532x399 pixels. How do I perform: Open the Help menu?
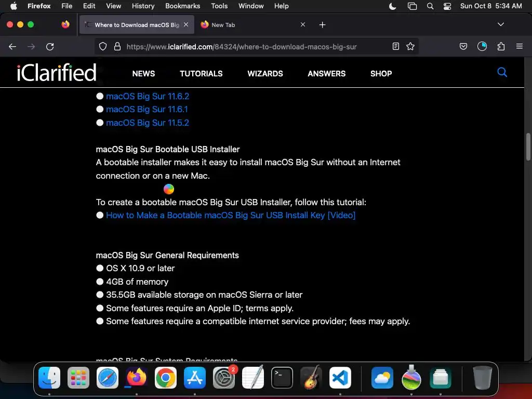281,6
